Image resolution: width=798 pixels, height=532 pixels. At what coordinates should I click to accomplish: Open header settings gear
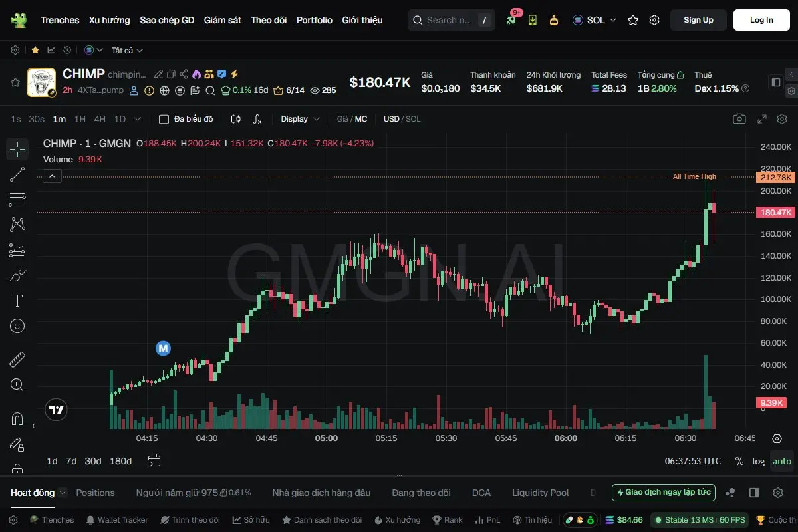point(654,20)
